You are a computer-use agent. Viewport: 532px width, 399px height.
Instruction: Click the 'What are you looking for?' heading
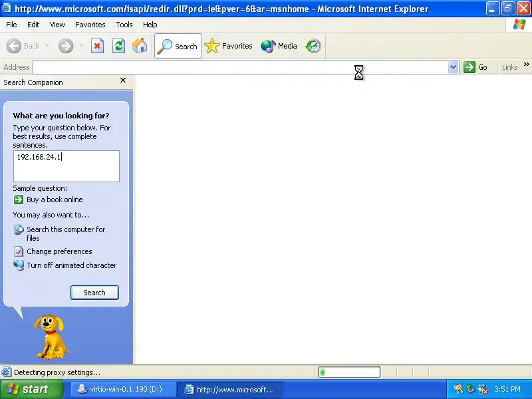pos(61,116)
